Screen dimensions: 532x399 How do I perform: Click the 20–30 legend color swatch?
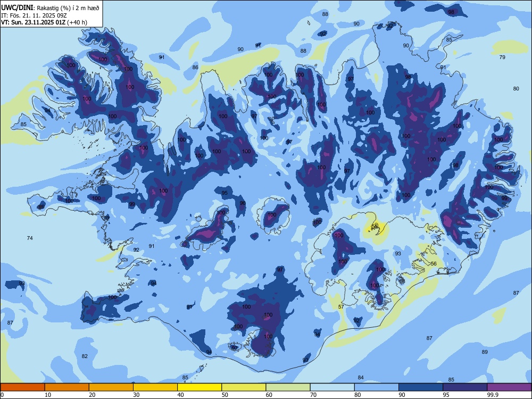point(111,387)
